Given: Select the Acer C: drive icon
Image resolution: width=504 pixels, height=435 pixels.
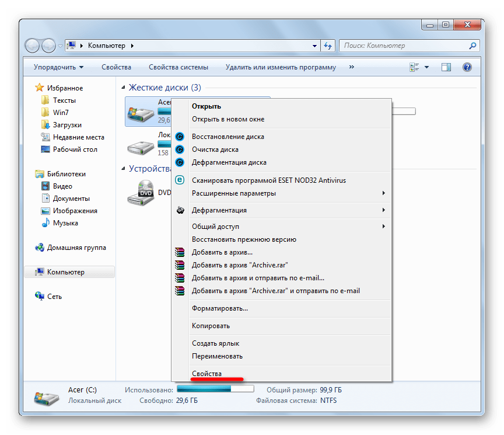Looking at the screenshot, I should pyautogui.click(x=141, y=111).
